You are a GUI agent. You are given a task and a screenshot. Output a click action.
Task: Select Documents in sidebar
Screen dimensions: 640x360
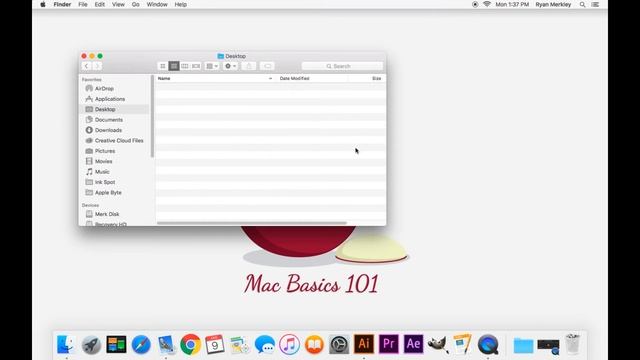(109, 120)
